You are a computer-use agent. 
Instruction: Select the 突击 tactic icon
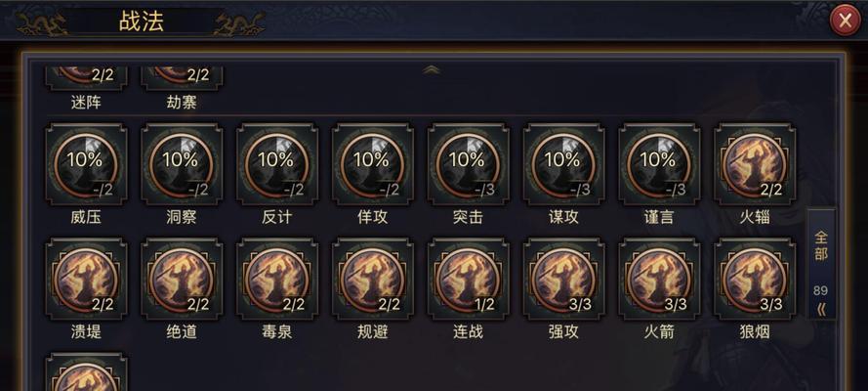[469, 164]
